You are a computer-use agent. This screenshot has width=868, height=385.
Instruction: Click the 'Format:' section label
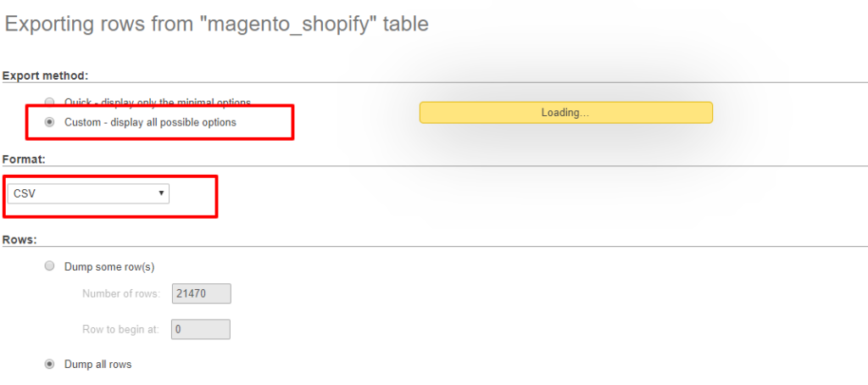pyautogui.click(x=24, y=159)
